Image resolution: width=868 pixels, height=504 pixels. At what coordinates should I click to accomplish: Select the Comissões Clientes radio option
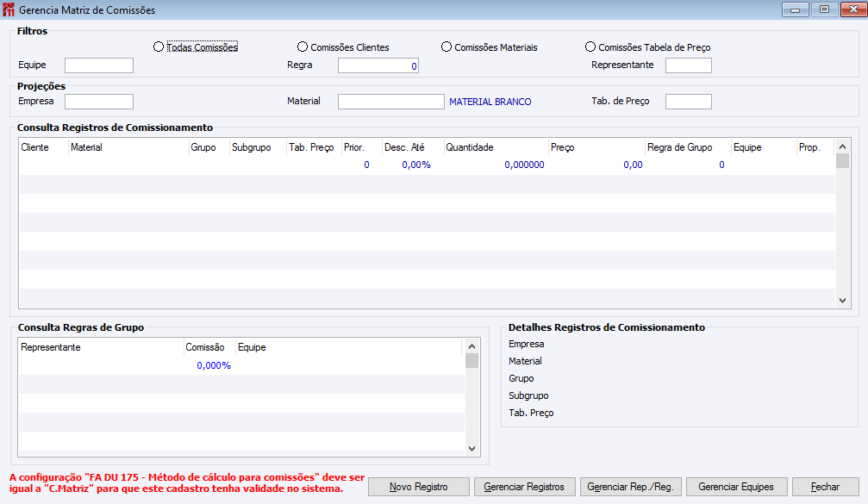pos(303,47)
